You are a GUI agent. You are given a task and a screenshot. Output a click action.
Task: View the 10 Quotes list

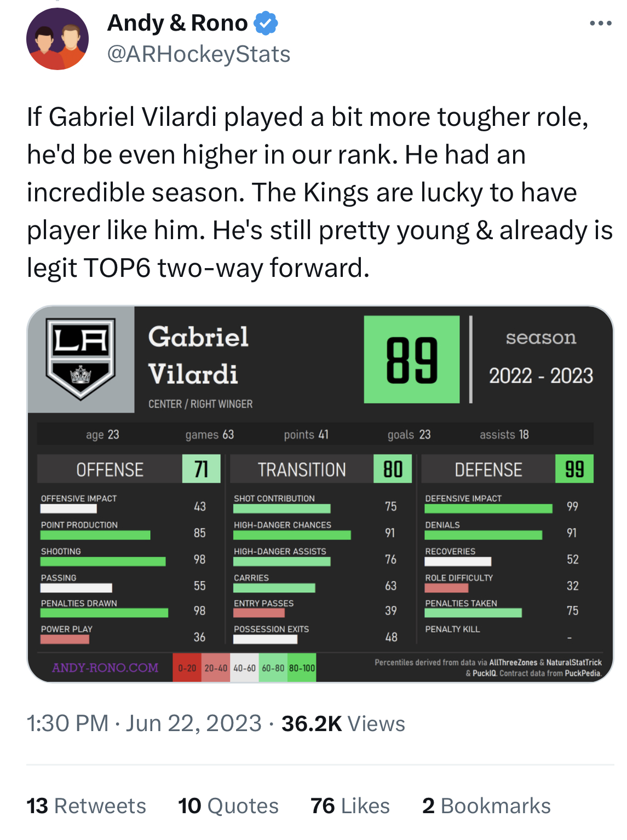[228, 806]
